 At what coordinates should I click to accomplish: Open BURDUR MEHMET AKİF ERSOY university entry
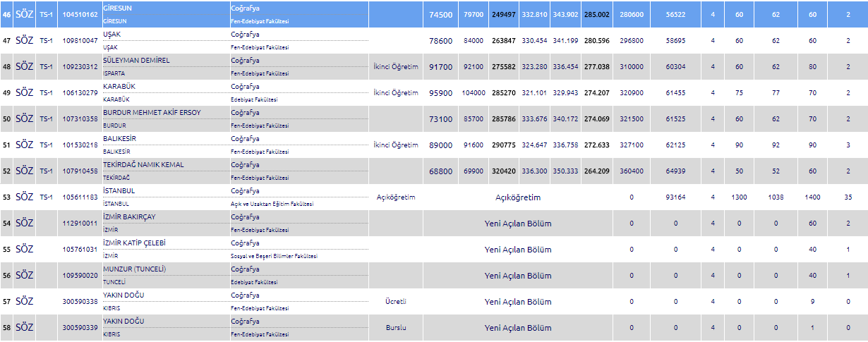(152, 112)
